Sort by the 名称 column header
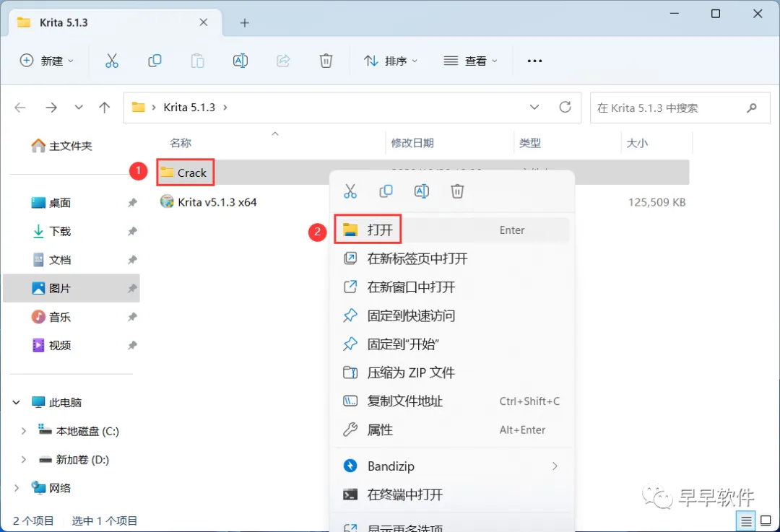Image resolution: width=780 pixels, height=532 pixels. [x=181, y=143]
